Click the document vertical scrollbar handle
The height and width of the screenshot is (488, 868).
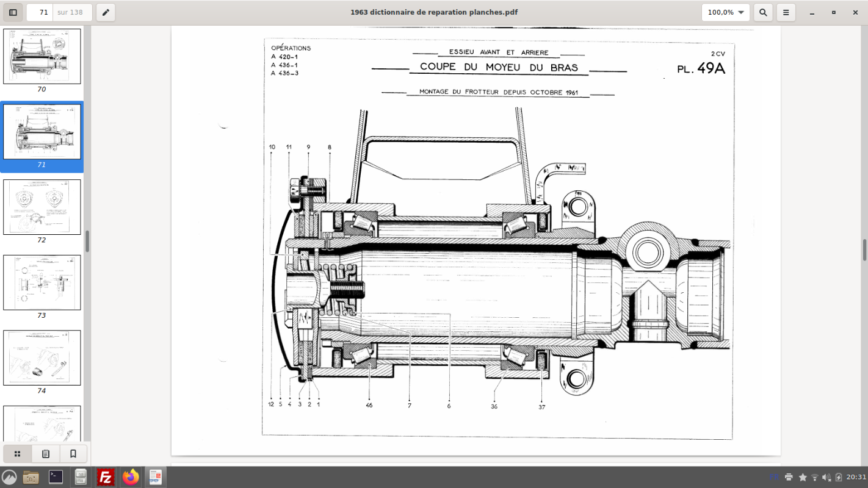864,250
